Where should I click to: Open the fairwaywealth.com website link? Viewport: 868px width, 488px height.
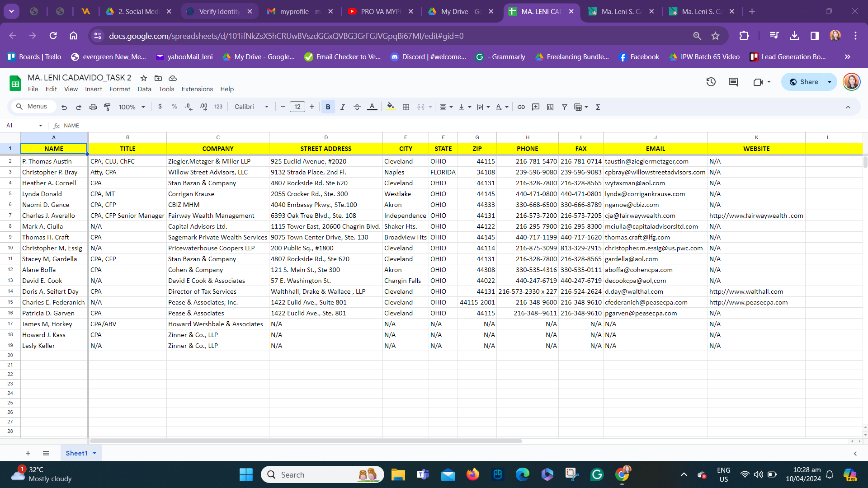(x=755, y=216)
